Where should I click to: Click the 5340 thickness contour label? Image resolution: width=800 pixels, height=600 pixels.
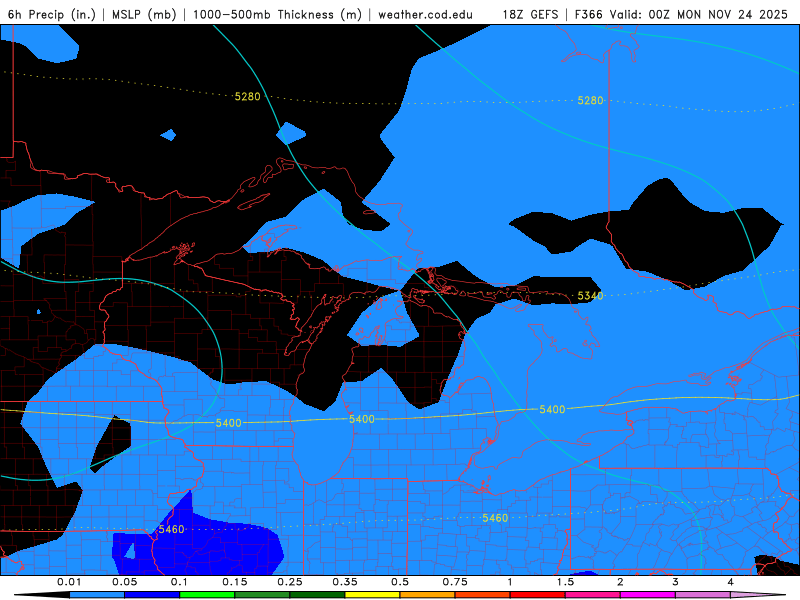pos(590,296)
